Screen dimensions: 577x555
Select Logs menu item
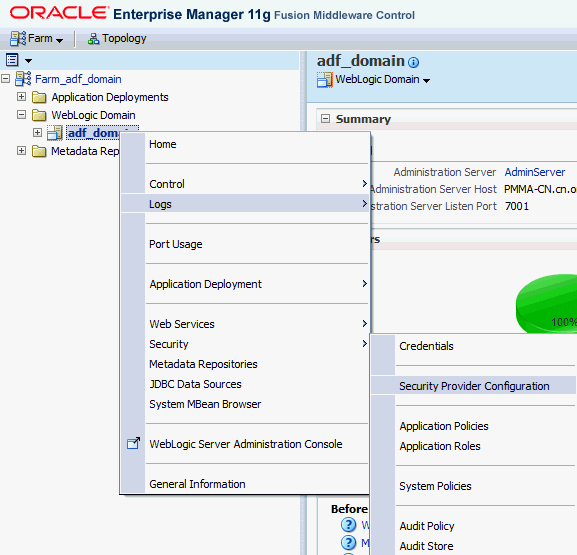click(245, 203)
